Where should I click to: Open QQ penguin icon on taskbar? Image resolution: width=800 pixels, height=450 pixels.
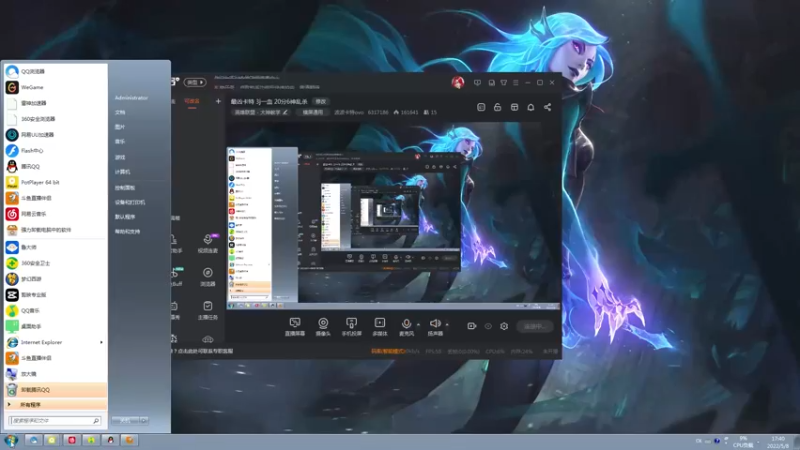(110, 440)
